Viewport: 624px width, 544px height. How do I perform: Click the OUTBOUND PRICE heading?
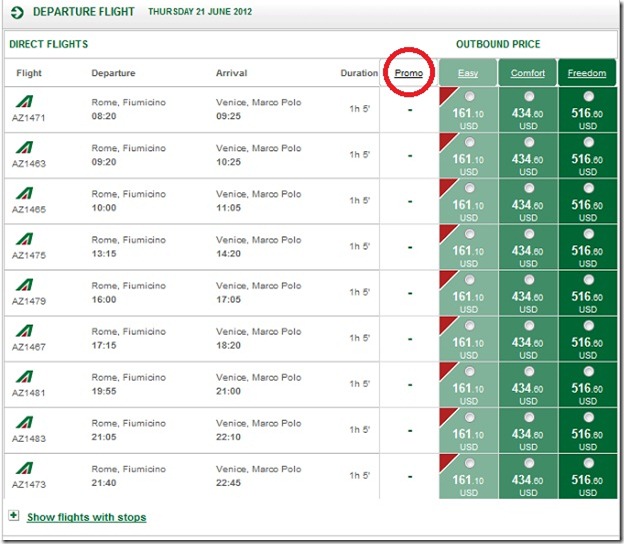(x=498, y=44)
